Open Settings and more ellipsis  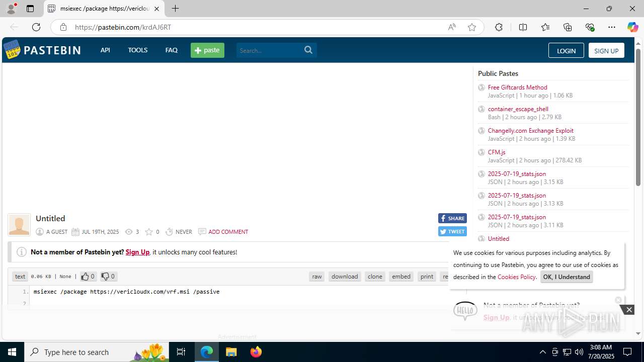pyautogui.click(x=612, y=27)
